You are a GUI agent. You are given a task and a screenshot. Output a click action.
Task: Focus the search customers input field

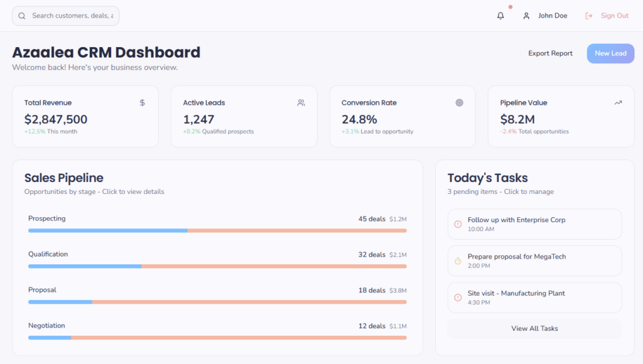[72, 16]
